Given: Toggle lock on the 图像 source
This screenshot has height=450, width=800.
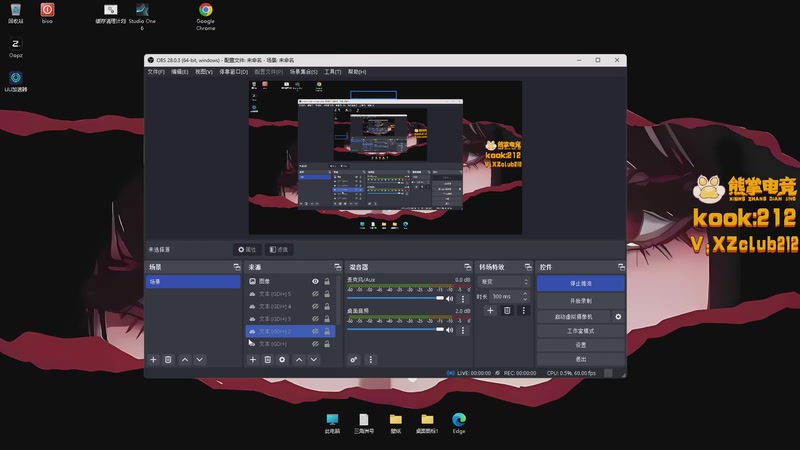Looking at the screenshot, I should coord(327,281).
